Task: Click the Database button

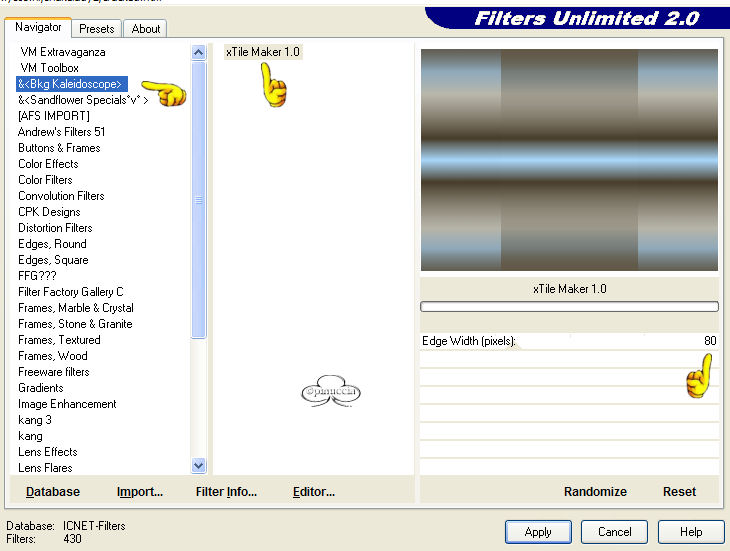Action: [53, 492]
